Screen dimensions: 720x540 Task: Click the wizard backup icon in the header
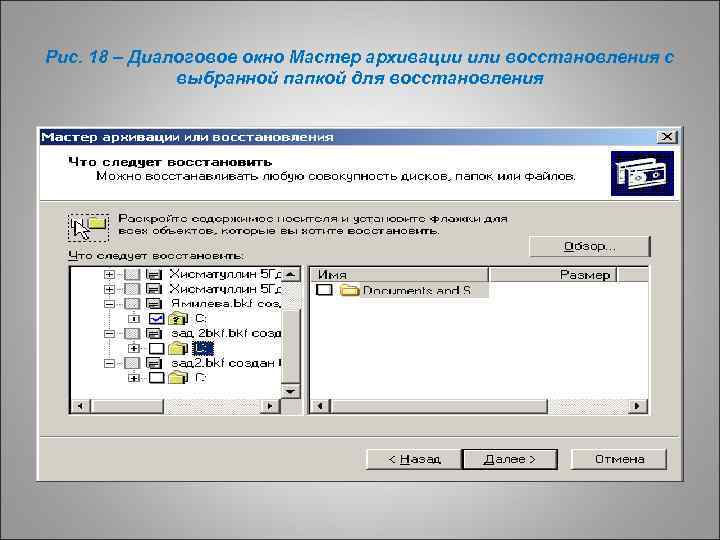642,173
